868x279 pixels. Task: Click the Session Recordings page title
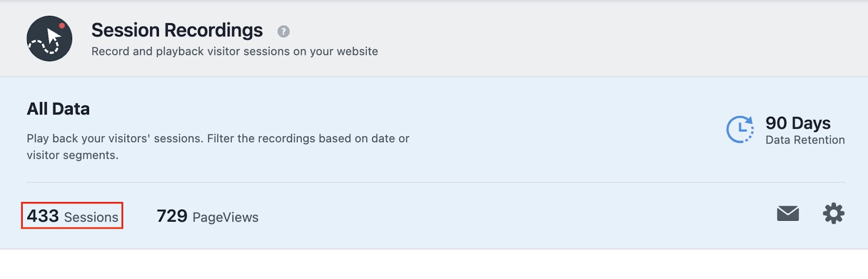(x=177, y=30)
